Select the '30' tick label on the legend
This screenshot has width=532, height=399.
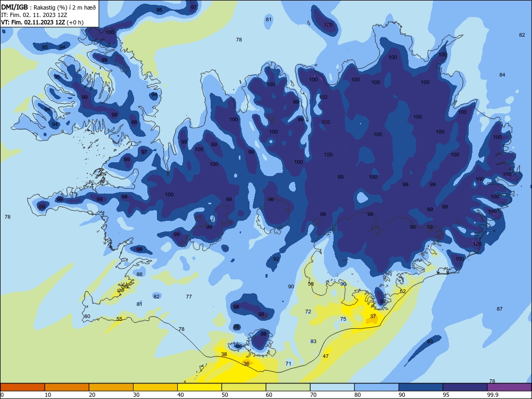click(x=136, y=395)
